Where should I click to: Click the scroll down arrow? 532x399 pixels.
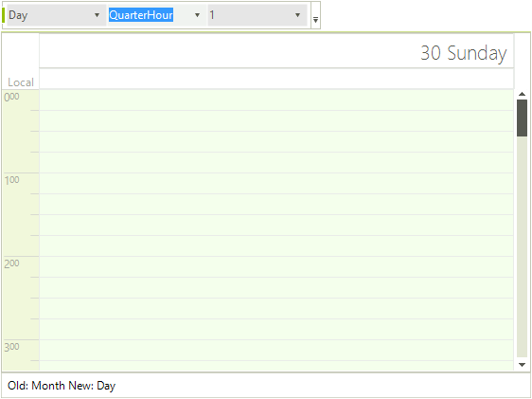point(522,365)
